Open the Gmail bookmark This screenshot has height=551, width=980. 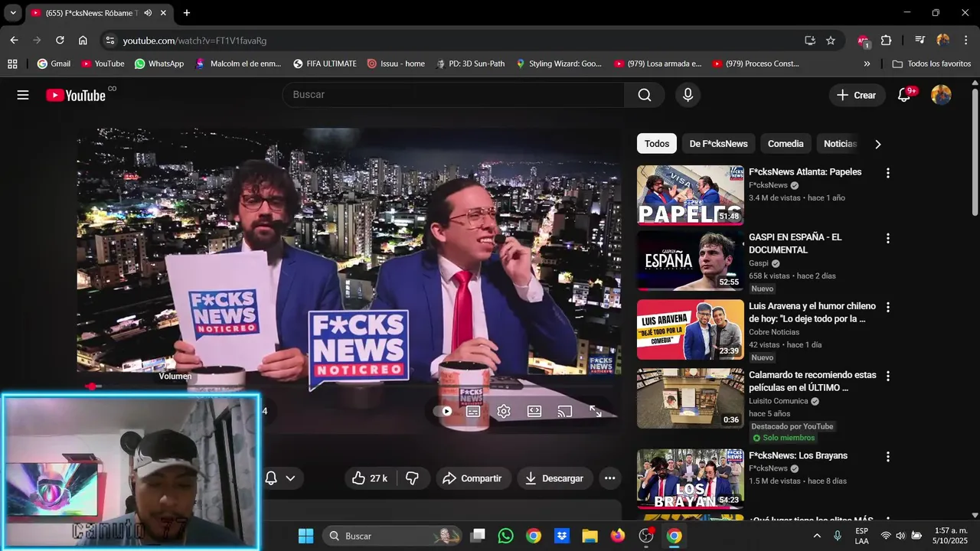coord(54,64)
